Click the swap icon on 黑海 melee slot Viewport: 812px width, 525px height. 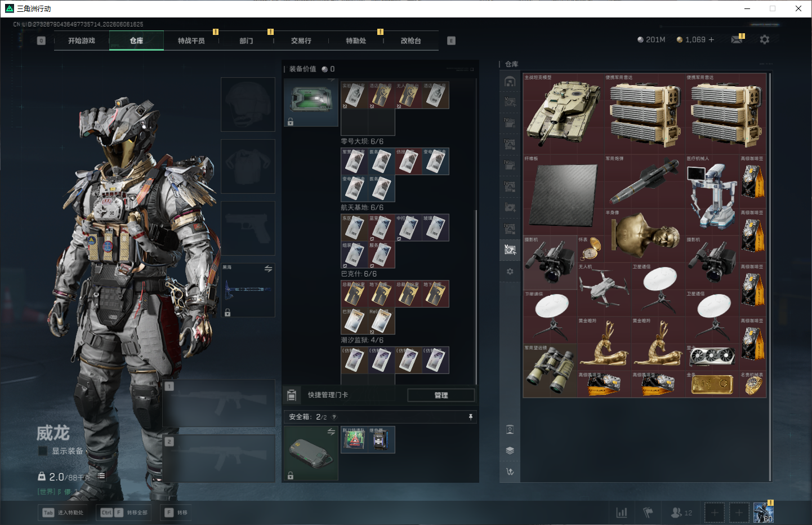[268, 269]
